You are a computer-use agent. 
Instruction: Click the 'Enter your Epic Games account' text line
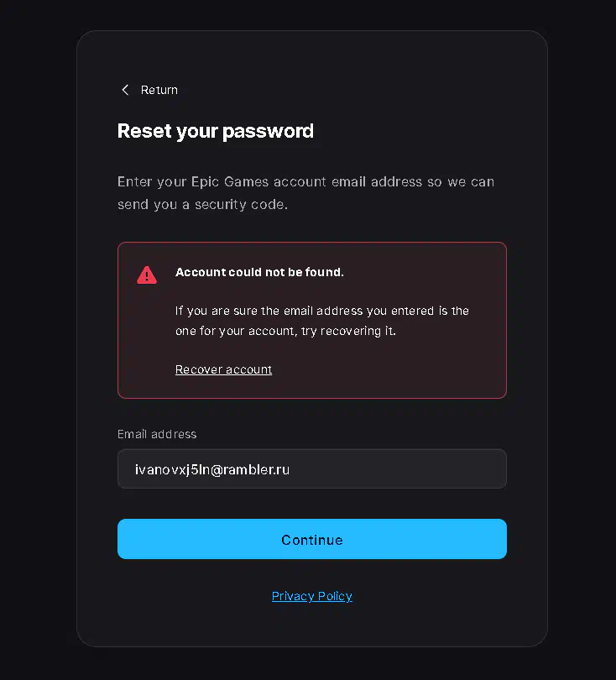[x=306, y=181]
